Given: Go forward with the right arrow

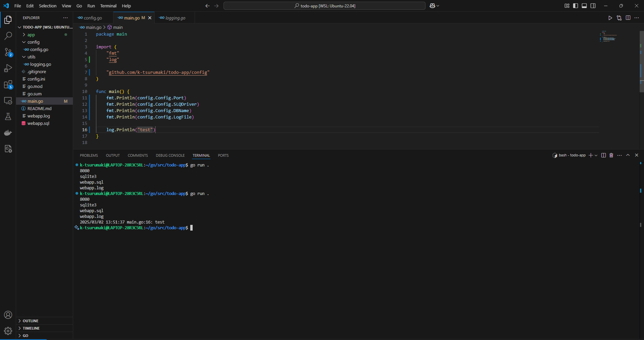Looking at the screenshot, I should pyautogui.click(x=216, y=6).
